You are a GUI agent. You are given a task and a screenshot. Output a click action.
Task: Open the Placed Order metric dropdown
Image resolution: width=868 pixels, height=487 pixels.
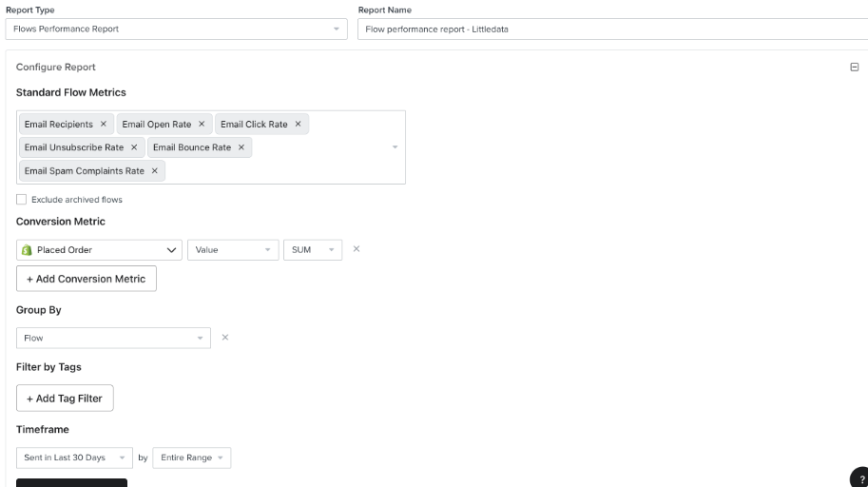coord(99,250)
